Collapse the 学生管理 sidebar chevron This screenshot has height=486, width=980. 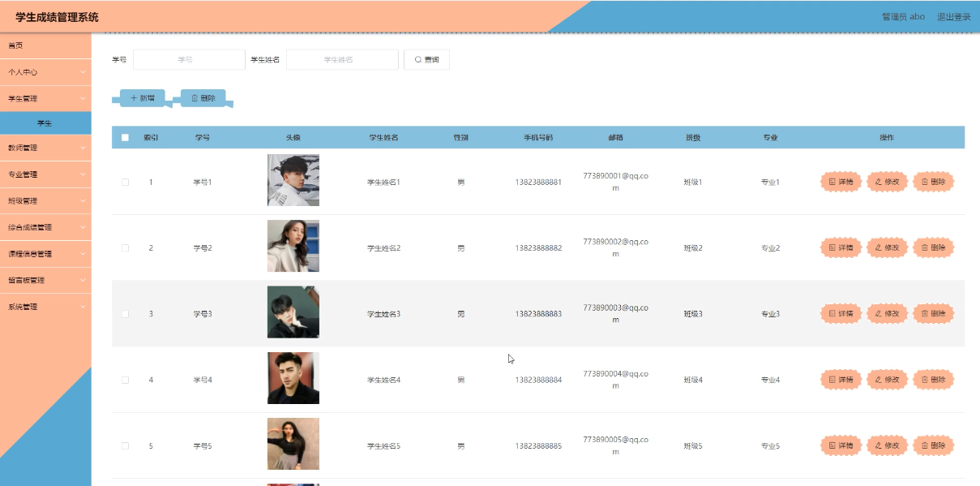pyautogui.click(x=83, y=98)
